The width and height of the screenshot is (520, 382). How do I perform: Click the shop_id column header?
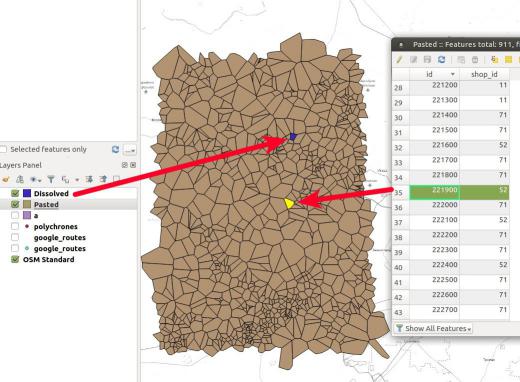[484, 74]
